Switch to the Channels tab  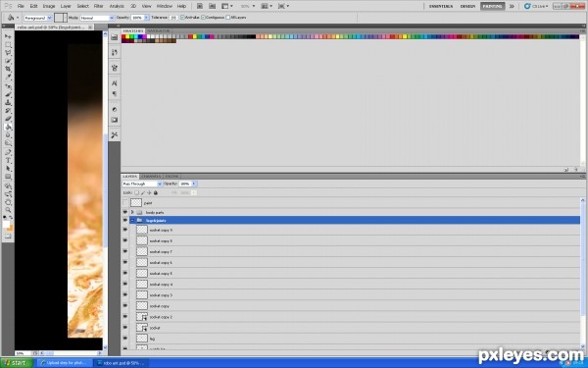152,176
